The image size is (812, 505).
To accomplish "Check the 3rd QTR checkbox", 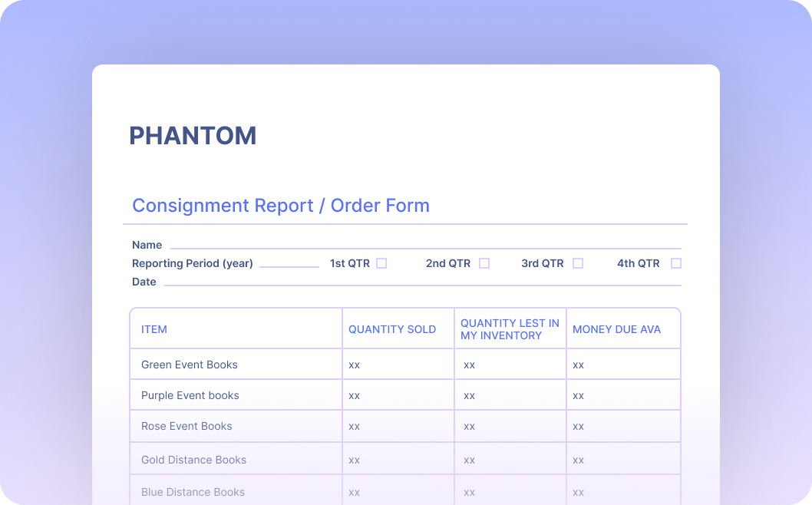I will point(577,263).
